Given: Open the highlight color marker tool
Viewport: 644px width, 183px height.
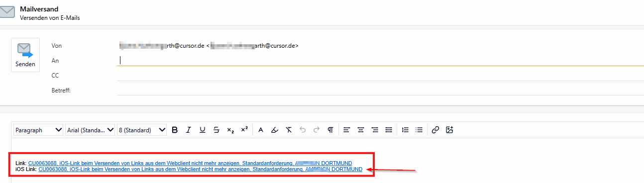Looking at the screenshot, I should tap(275, 130).
